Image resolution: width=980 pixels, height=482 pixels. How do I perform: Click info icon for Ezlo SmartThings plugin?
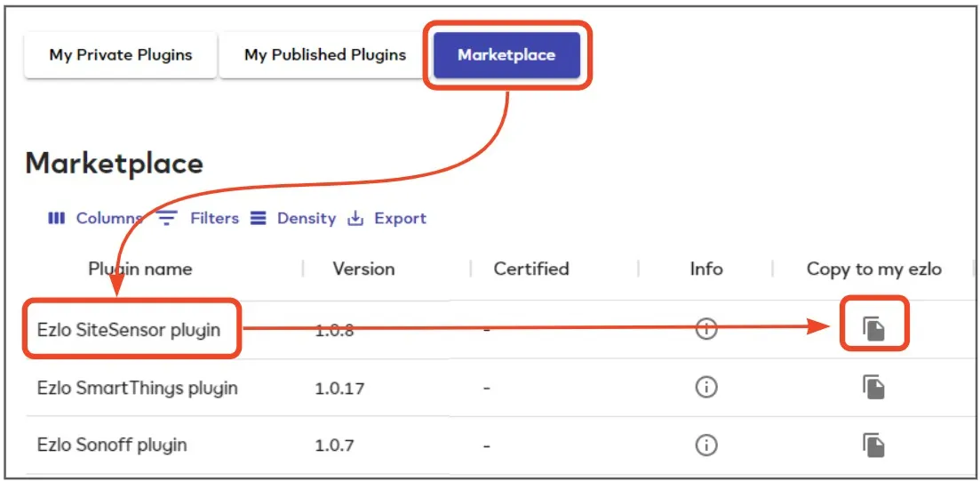[x=706, y=388]
